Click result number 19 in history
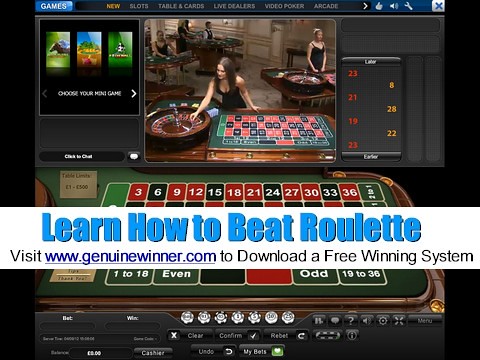Screen dimensions: 480x360 (353, 121)
